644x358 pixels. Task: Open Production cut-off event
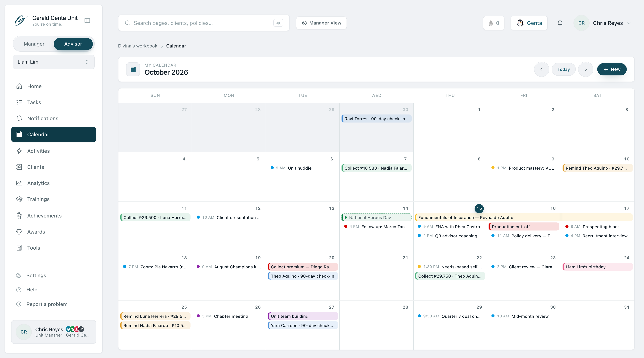point(524,227)
